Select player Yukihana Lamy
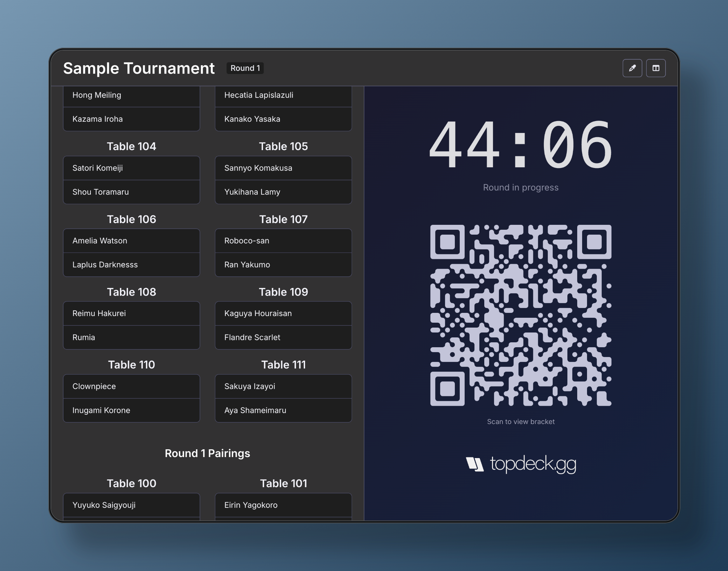The image size is (728, 571). coord(283,192)
